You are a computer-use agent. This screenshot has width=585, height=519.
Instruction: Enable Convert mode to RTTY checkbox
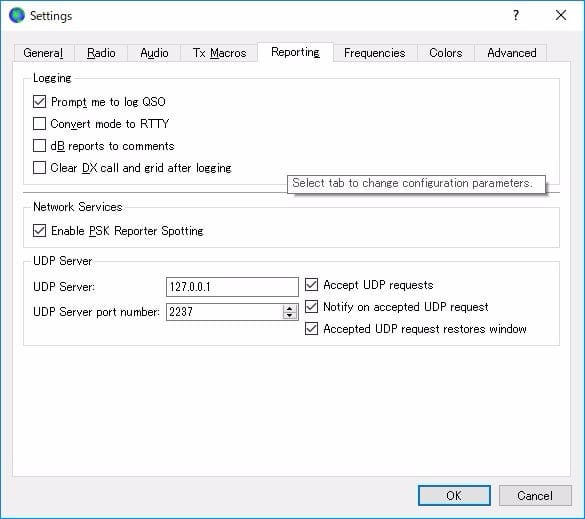[x=40, y=124]
